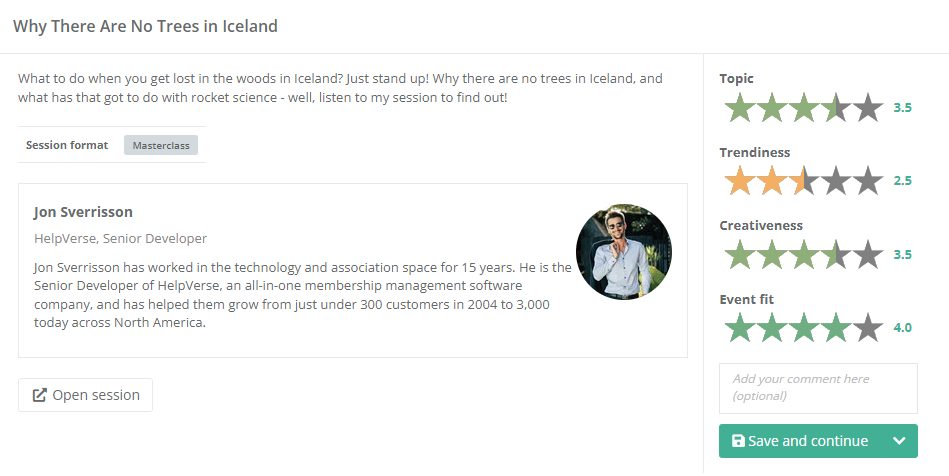Set Topic rating to five stars
The height and width of the screenshot is (476, 949).
(868, 107)
